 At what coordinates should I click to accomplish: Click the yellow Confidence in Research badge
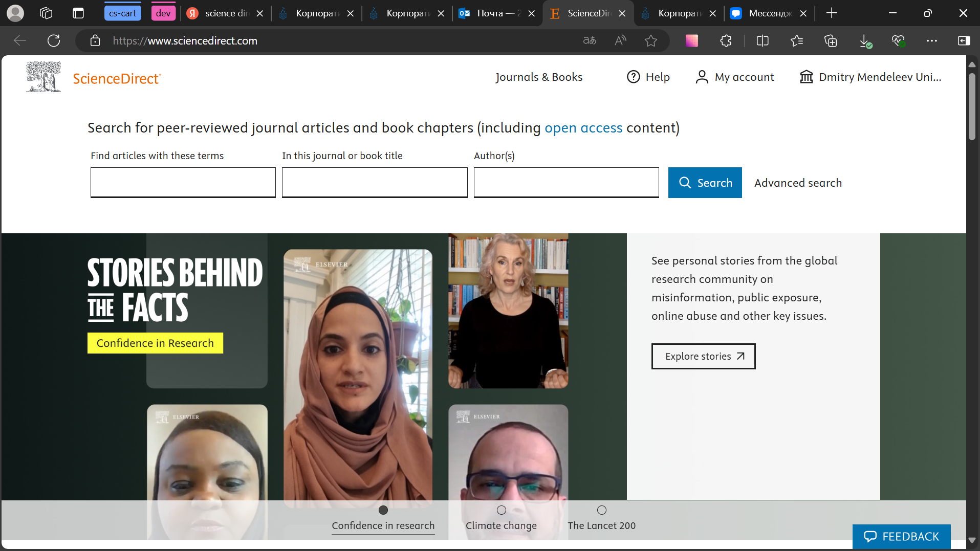155,343
